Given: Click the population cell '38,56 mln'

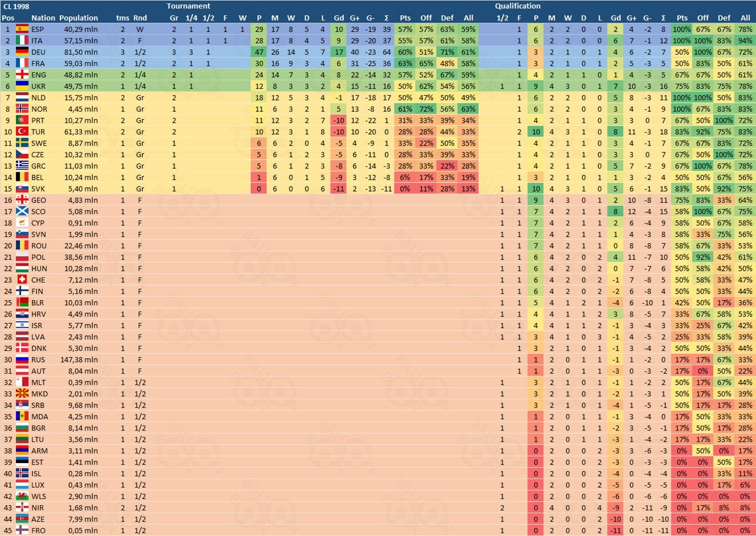Looking at the screenshot, I should pyautogui.click(x=81, y=257).
